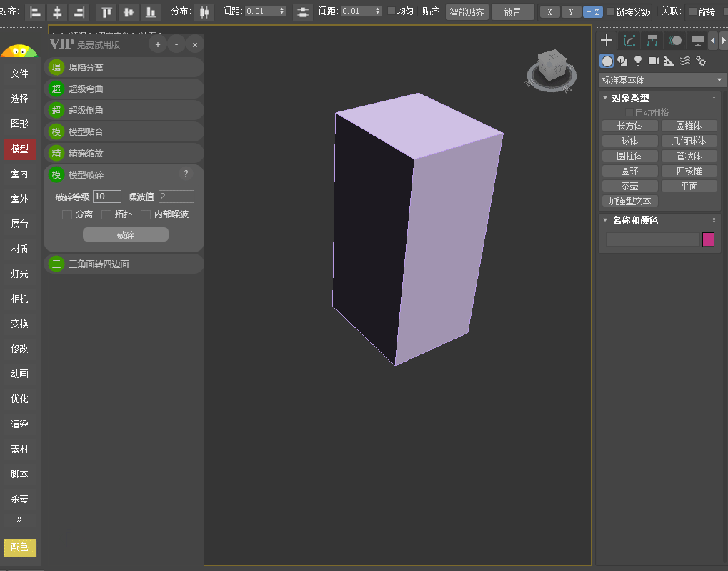This screenshot has height=571, width=728.
Task: Create a 茶壶 primitive button
Action: 629,186
